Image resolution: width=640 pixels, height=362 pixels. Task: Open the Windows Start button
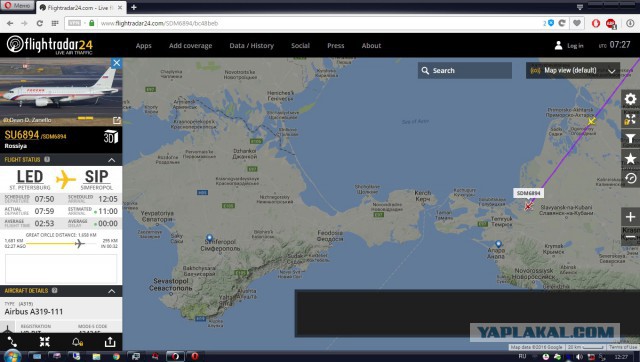11,356
